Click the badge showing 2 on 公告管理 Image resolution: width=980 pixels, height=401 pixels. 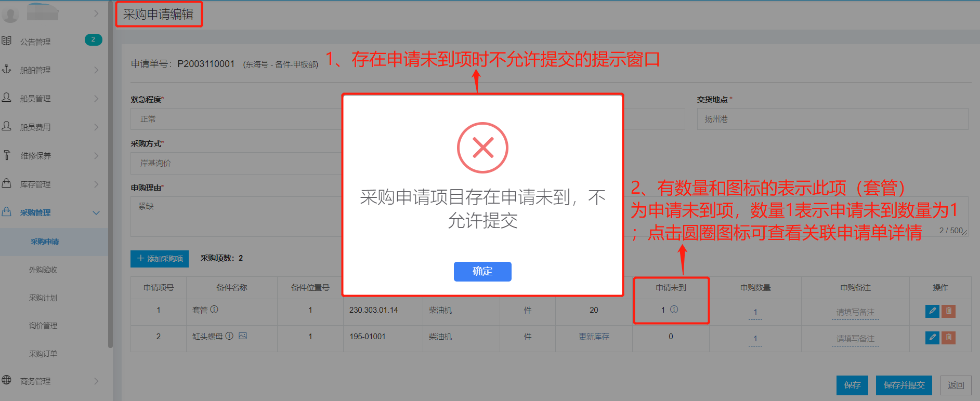point(94,39)
